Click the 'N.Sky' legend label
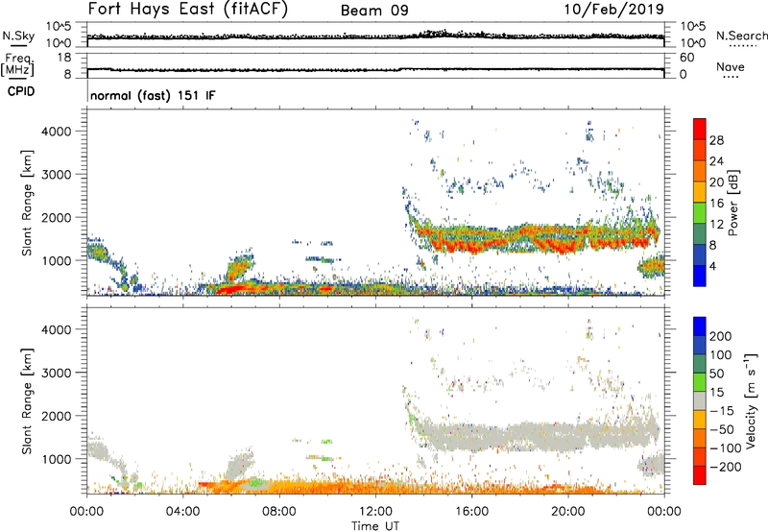768x532 pixels. [18, 36]
